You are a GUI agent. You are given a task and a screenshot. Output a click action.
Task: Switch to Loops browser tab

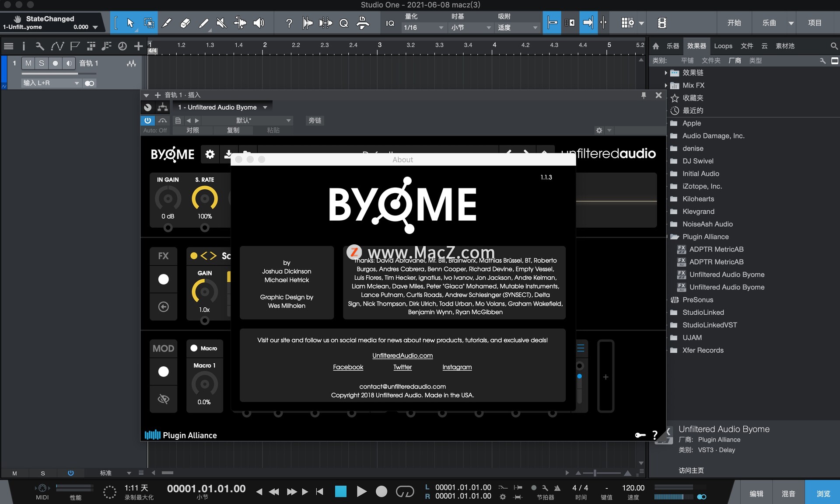click(x=723, y=46)
